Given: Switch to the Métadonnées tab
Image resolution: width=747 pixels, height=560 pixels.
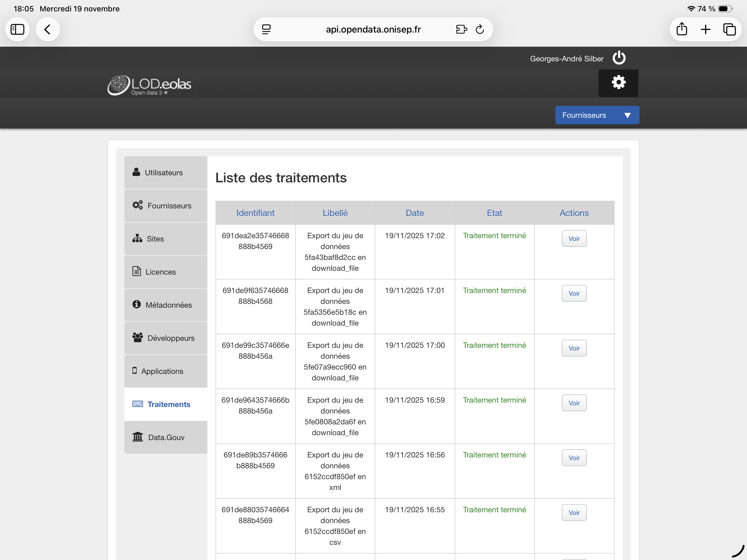Looking at the screenshot, I should [x=166, y=305].
